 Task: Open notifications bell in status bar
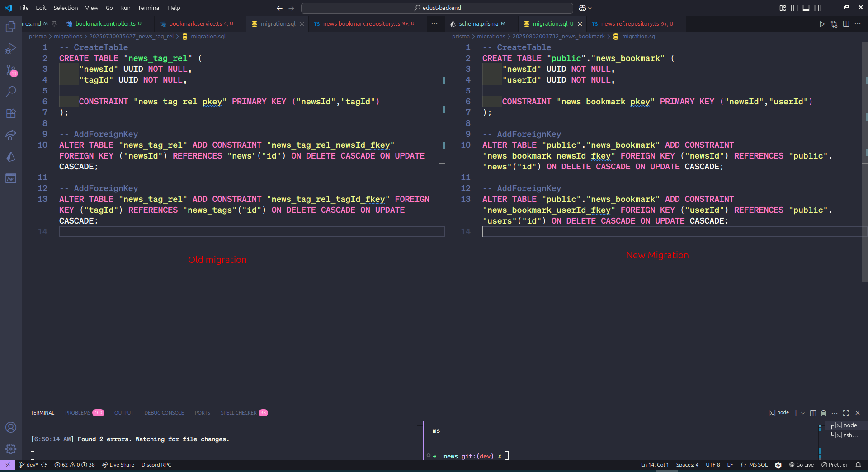(x=858, y=465)
